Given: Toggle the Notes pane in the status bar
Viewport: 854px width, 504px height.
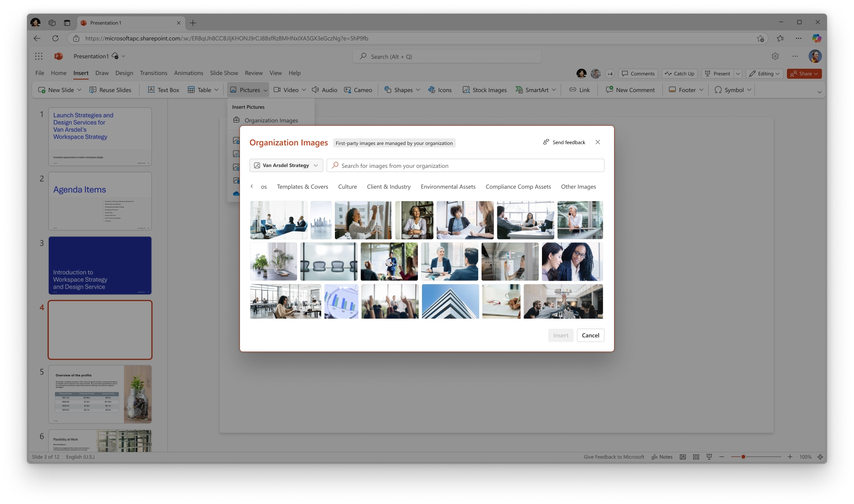Looking at the screenshot, I should click(662, 457).
